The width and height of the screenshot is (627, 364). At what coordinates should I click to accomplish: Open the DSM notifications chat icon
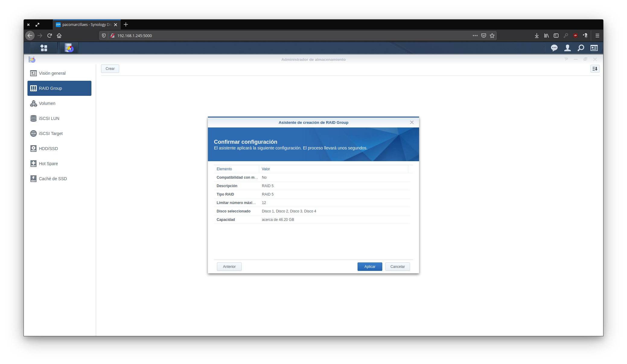[554, 48]
